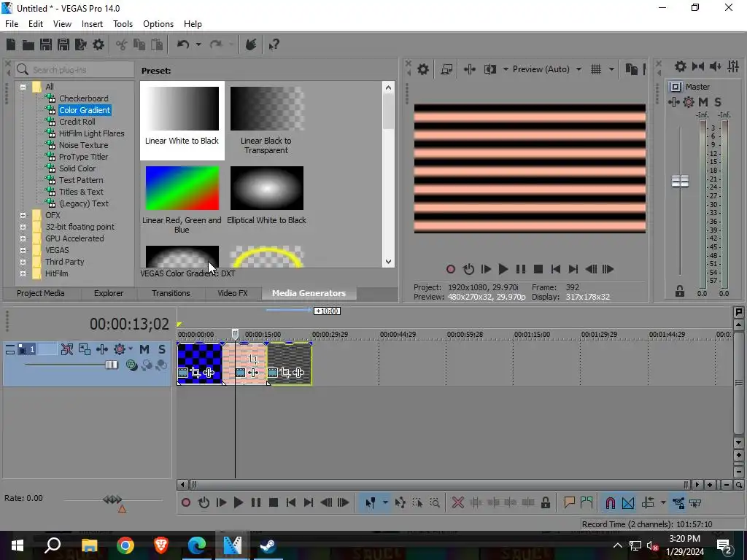The height and width of the screenshot is (560, 747).
Task: Toggle loop playback on timeline transport
Action: point(204,503)
